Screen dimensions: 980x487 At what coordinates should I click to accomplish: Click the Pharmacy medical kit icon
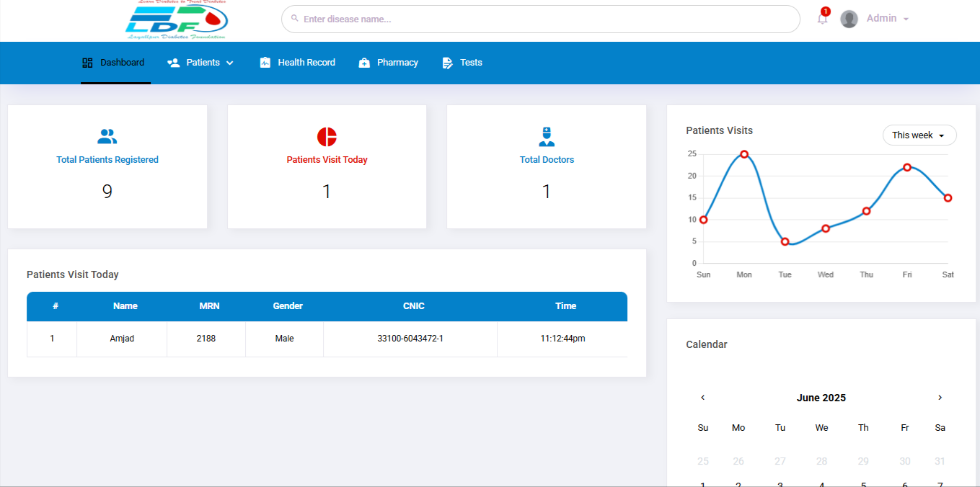[x=364, y=63]
